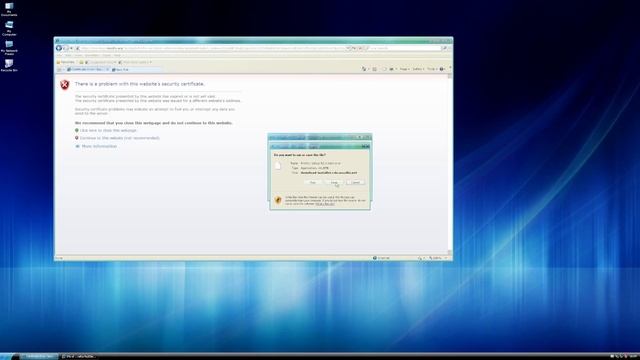
Task: Switch to the Certificate Error tab
Action: (88, 69)
